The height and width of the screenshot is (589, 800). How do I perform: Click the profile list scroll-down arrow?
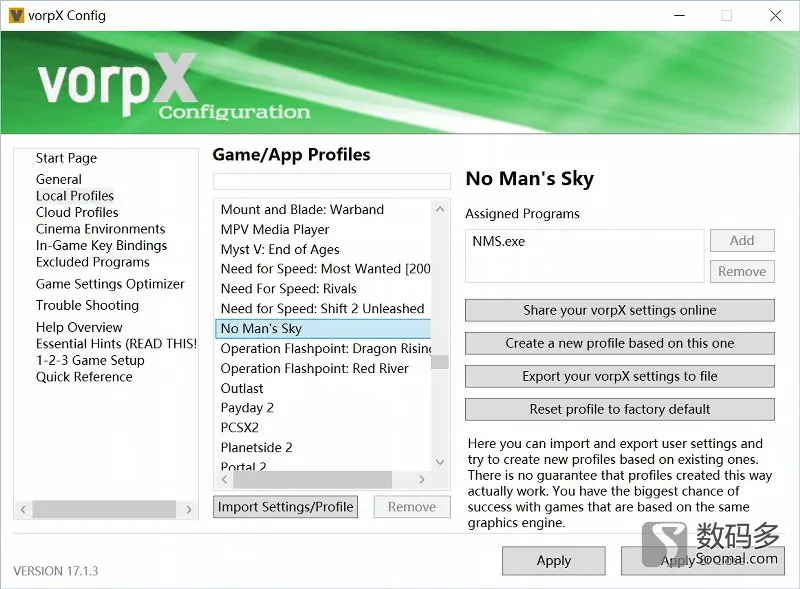(x=440, y=462)
